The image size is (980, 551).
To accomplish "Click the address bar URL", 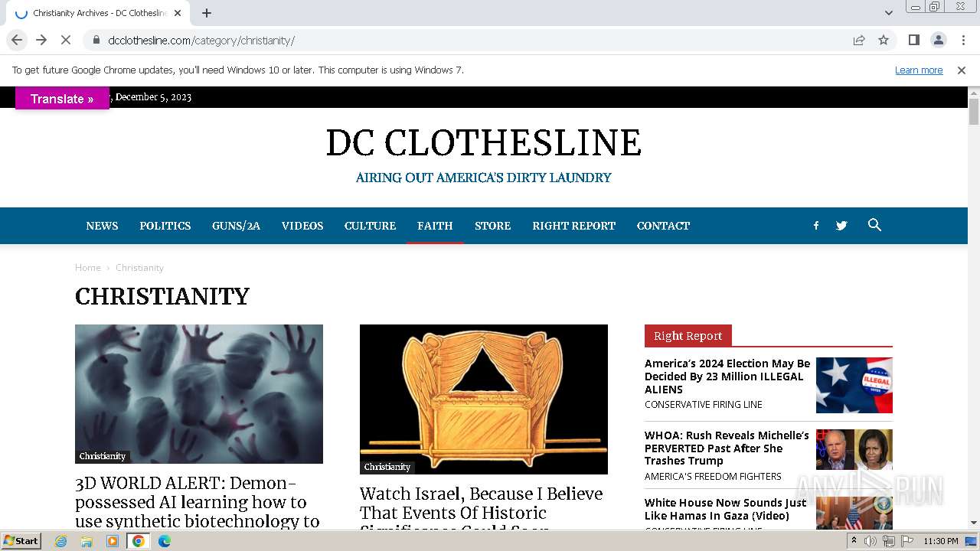I will [x=201, y=41].
